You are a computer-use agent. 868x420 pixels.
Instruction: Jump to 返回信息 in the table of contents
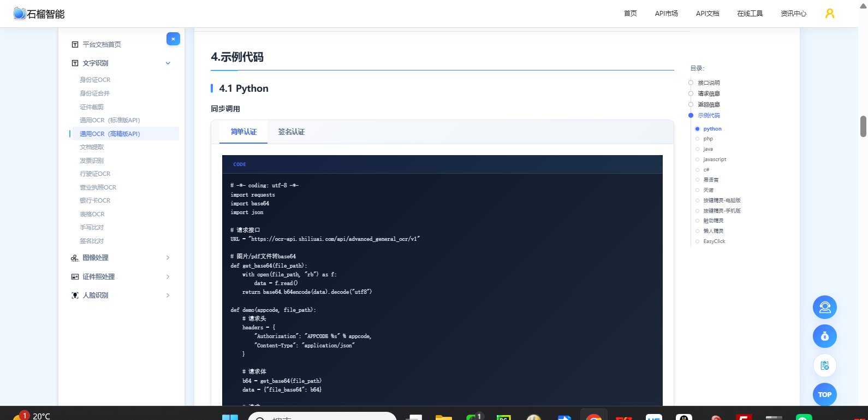point(709,105)
